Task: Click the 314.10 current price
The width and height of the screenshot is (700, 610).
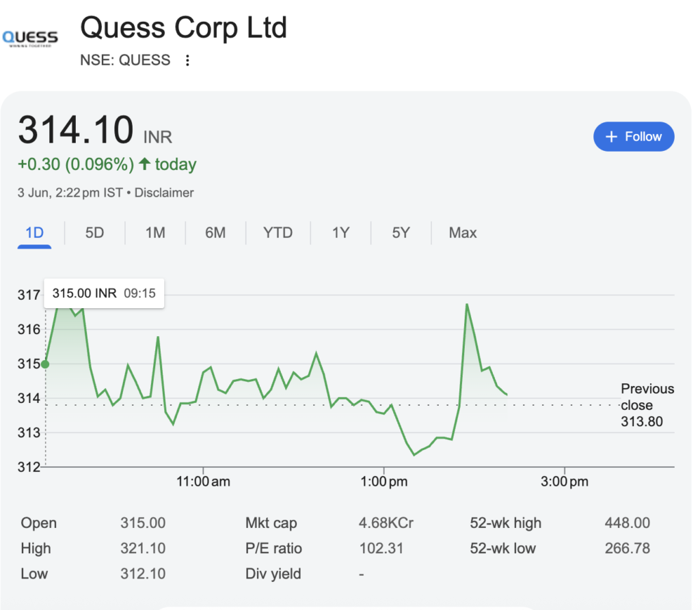Action: point(76,129)
